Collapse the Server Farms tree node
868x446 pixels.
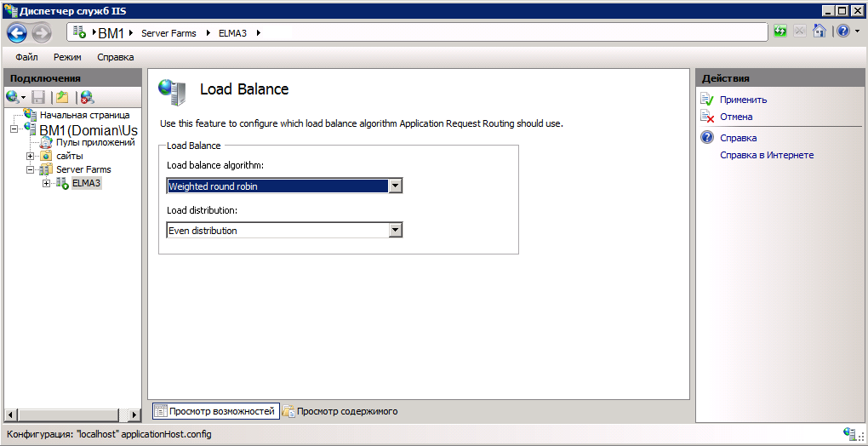point(31,169)
